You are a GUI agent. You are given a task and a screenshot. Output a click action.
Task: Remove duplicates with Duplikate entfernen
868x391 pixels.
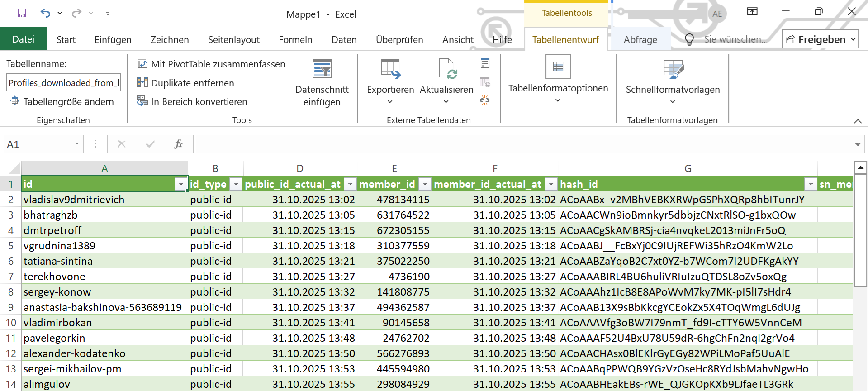click(x=186, y=83)
